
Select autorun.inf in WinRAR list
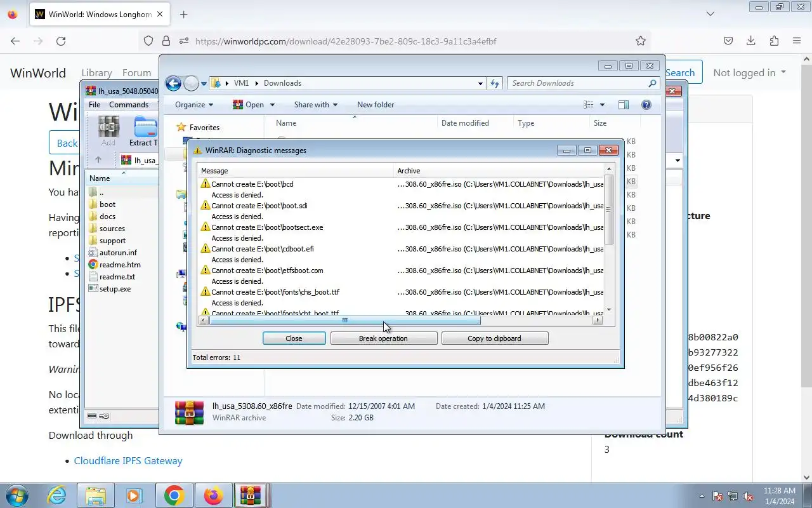pyautogui.click(x=112, y=253)
